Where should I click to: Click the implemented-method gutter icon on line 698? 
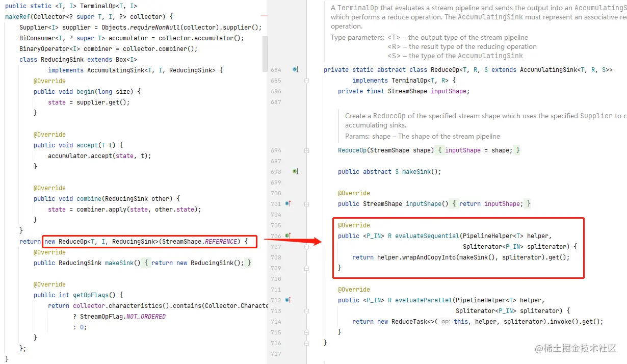pyautogui.click(x=295, y=172)
